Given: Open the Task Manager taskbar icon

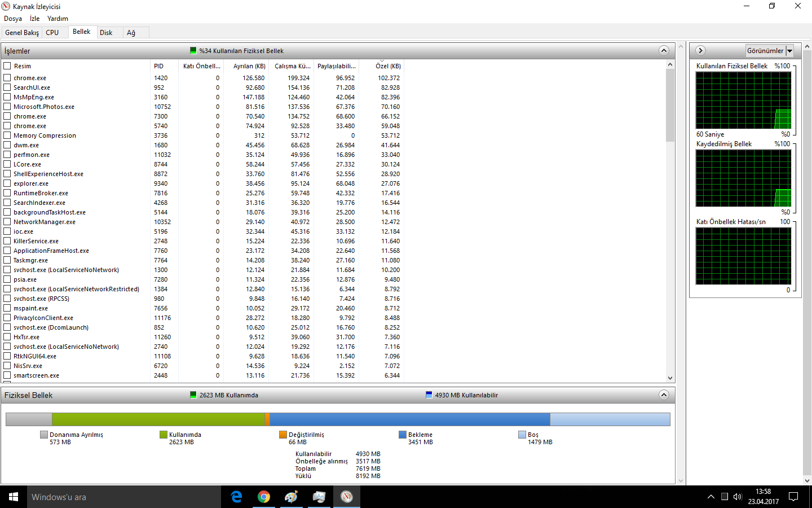Looking at the screenshot, I should point(319,497).
